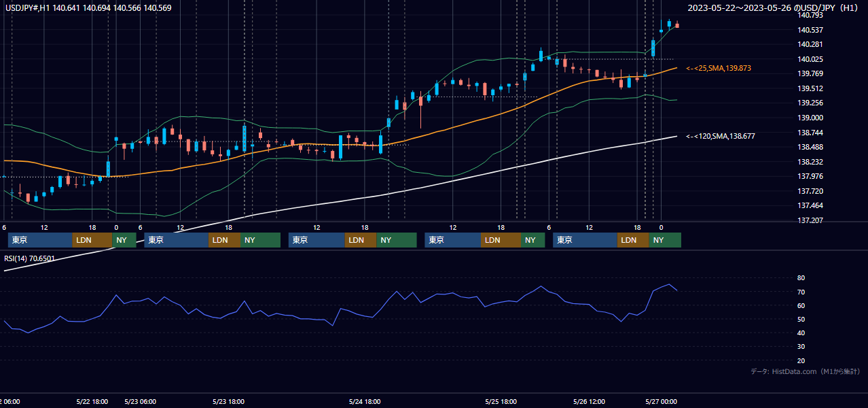Image resolution: width=868 pixels, height=408 pixels.
Task: Click price axis value 137.720
Action: [809, 191]
